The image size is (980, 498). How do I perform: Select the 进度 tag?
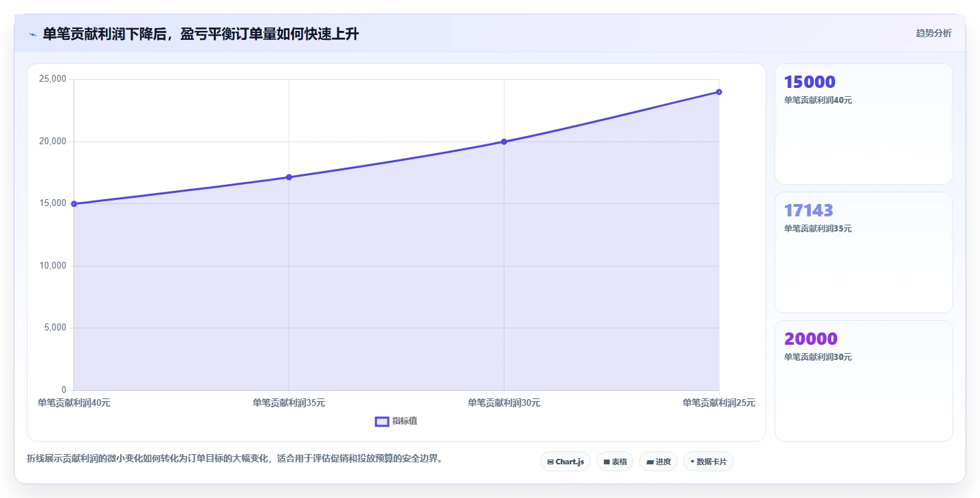click(x=658, y=462)
